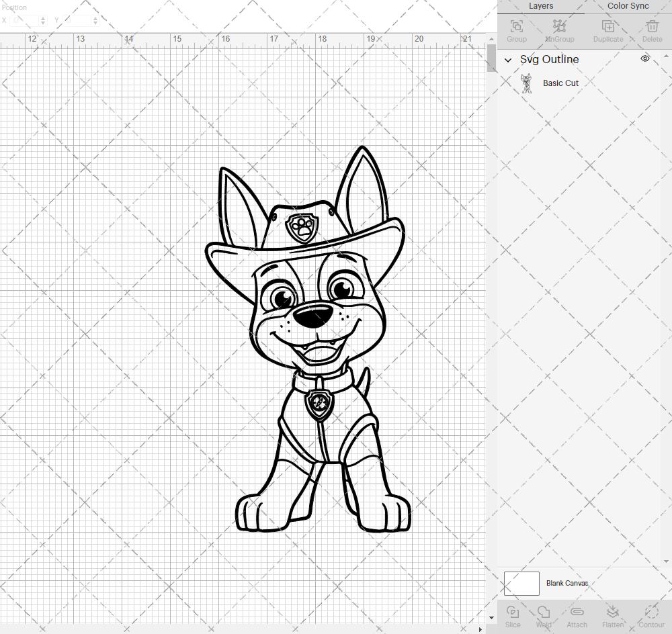Click the Attach paperclip icon
Image resolution: width=672 pixels, height=634 pixels.
(577, 611)
